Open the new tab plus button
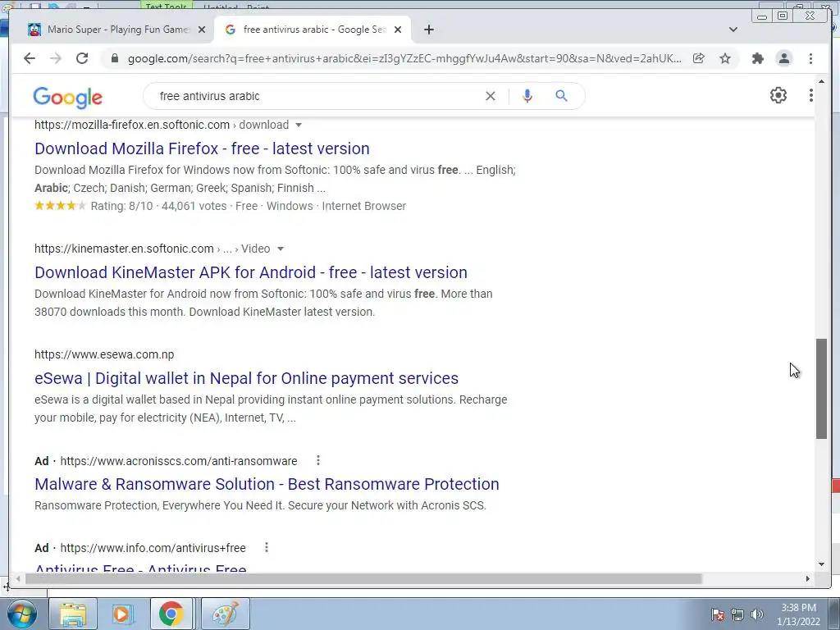The width and height of the screenshot is (840, 630). pyautogui.click(x=428, y=30)
